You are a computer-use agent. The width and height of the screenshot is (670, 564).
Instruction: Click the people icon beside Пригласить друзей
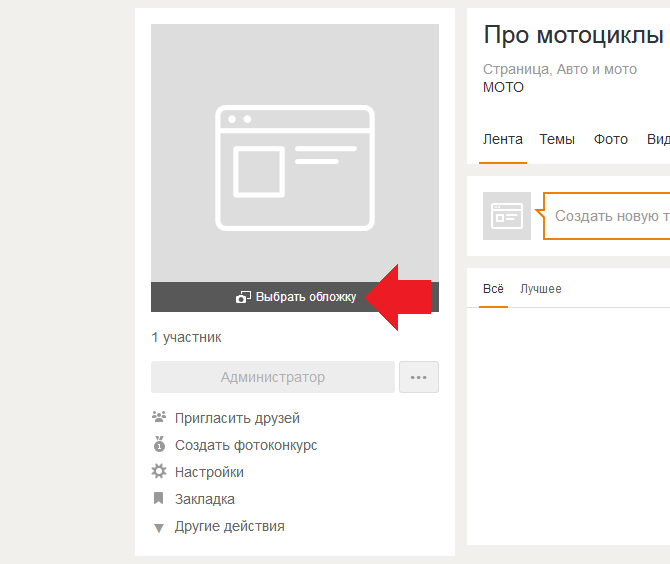158,417
